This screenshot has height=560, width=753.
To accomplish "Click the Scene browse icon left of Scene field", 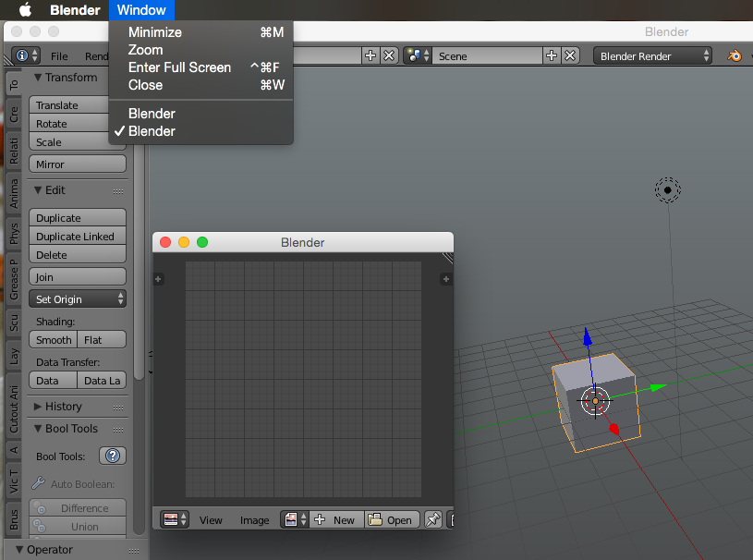I will [x=418, y=55].
